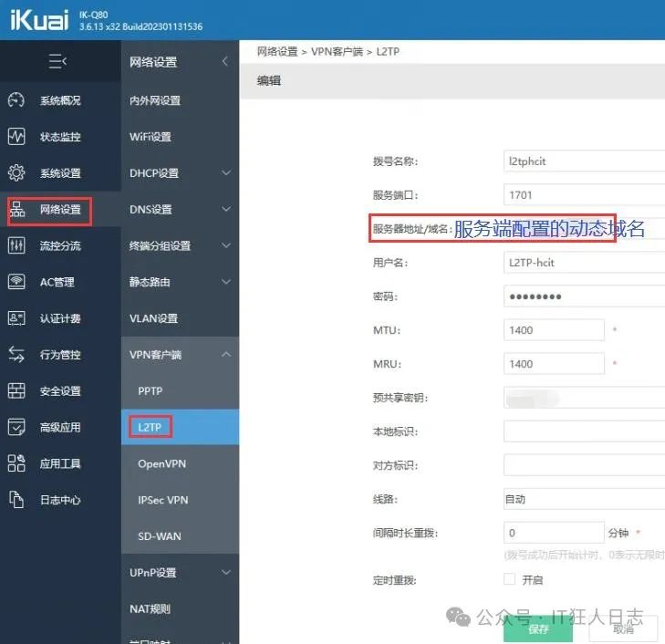This screenshot has width=665, height=644.
Task: Click the 流控分流 sliders icon
Action: [16, 245]
